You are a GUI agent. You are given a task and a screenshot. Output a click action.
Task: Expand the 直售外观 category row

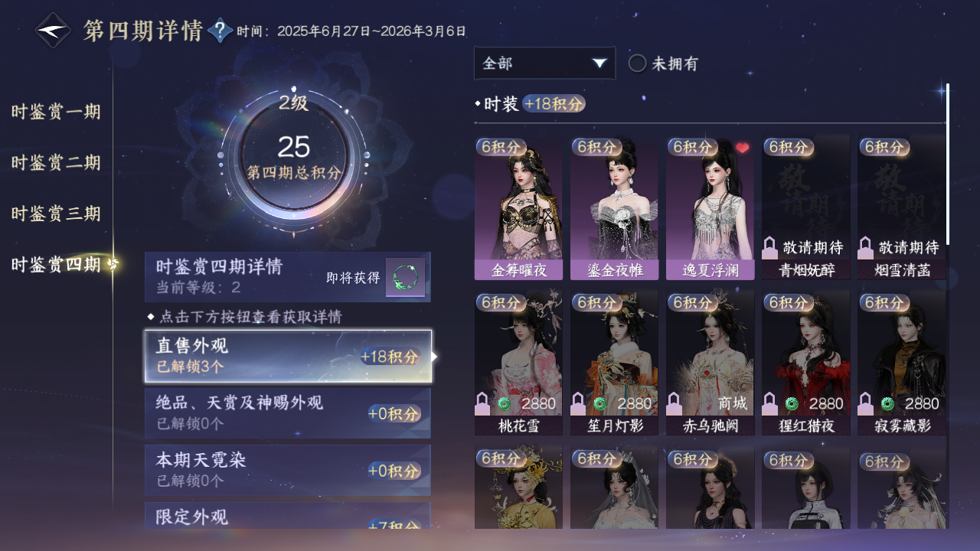288,357
